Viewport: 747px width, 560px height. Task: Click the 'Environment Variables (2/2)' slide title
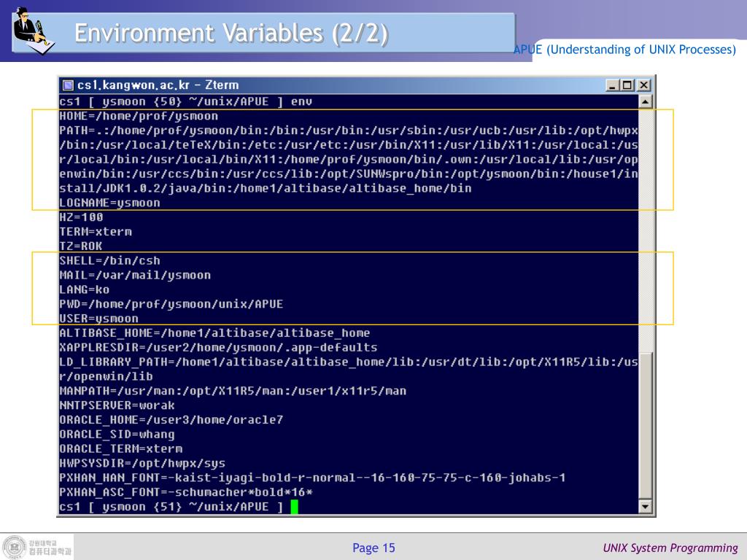coord(231,34)
